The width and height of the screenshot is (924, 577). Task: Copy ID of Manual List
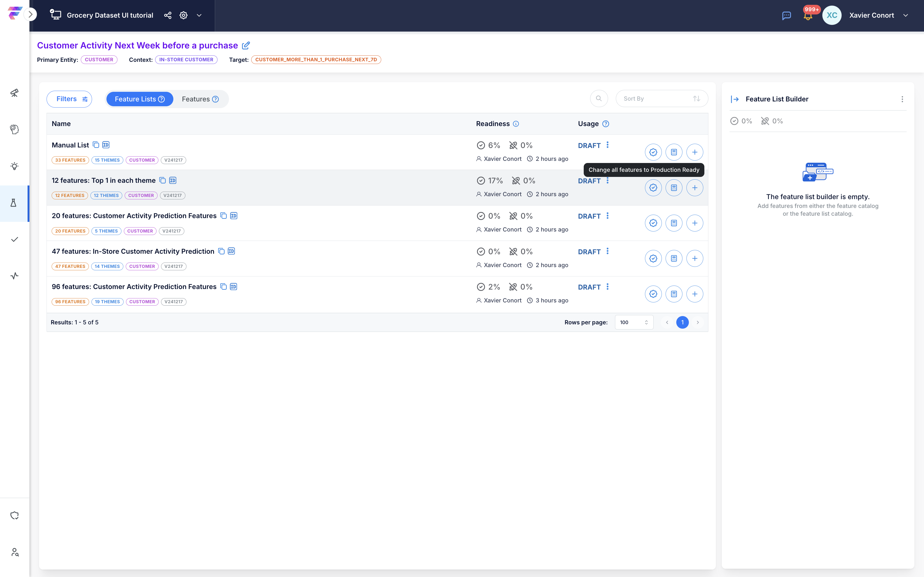click(106, 145)
